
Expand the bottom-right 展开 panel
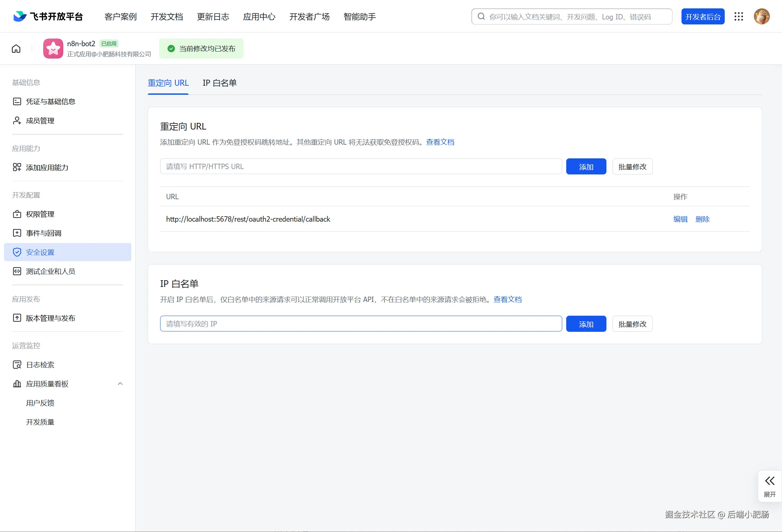[x=770, y=486]
